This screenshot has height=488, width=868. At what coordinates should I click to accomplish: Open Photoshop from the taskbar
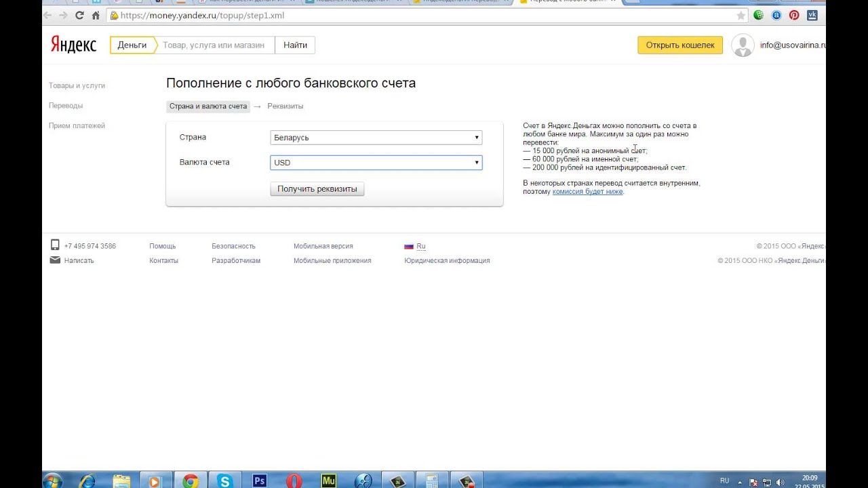click(259, 481)
